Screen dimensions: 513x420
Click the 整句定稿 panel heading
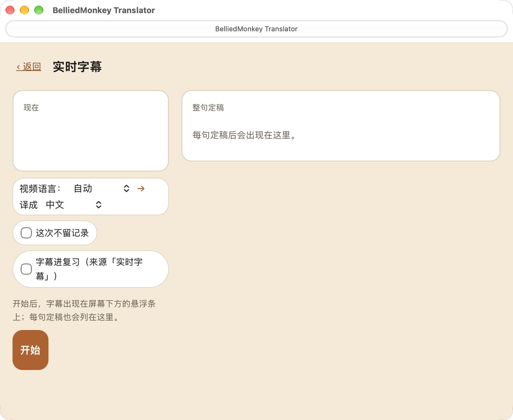pos(208,107)
